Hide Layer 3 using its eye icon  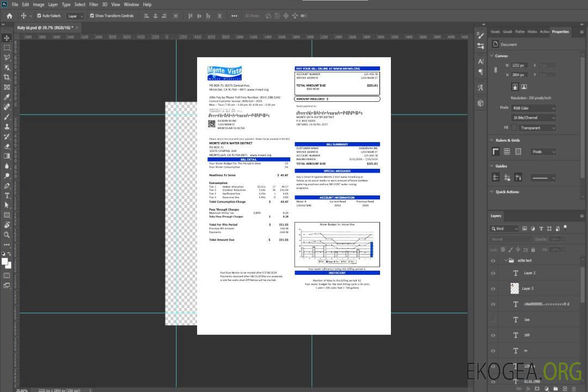click(x=493, y=289)
